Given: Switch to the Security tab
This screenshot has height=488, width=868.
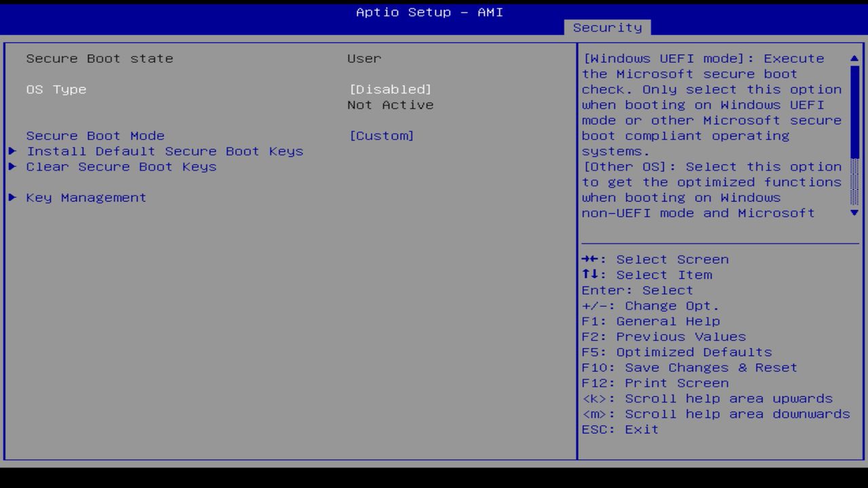Looking at the screenshot, I should coord(607,27).
